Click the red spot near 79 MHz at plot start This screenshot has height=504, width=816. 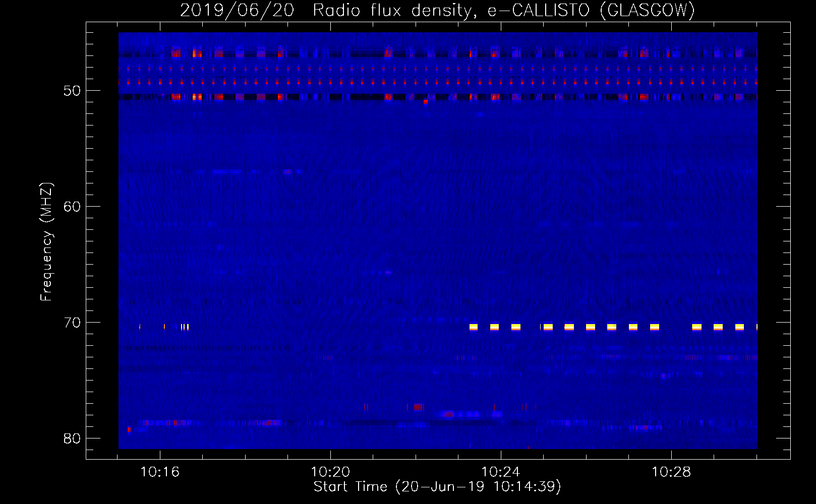click(x=129, y=429)
